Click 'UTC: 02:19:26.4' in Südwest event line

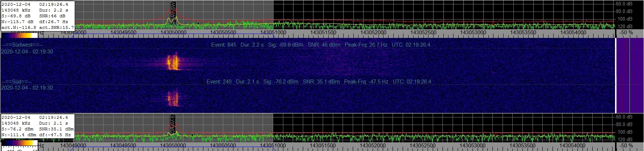tap(411, 45)
